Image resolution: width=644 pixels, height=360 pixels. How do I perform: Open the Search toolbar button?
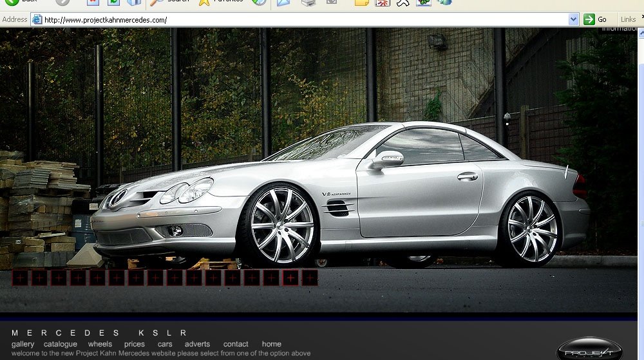point(169,1)
